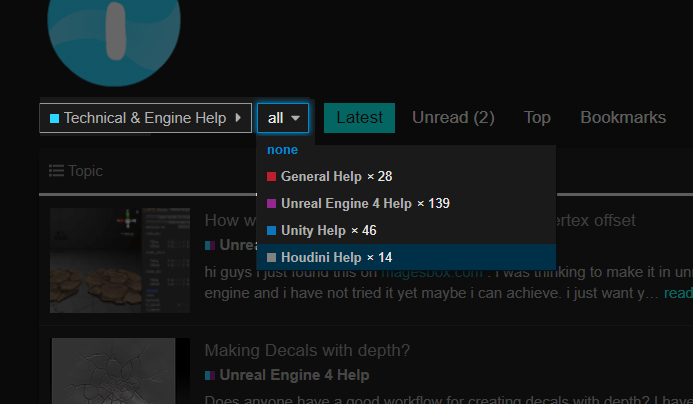Open topic 'Making Decals with depth?'

[307, 350]
